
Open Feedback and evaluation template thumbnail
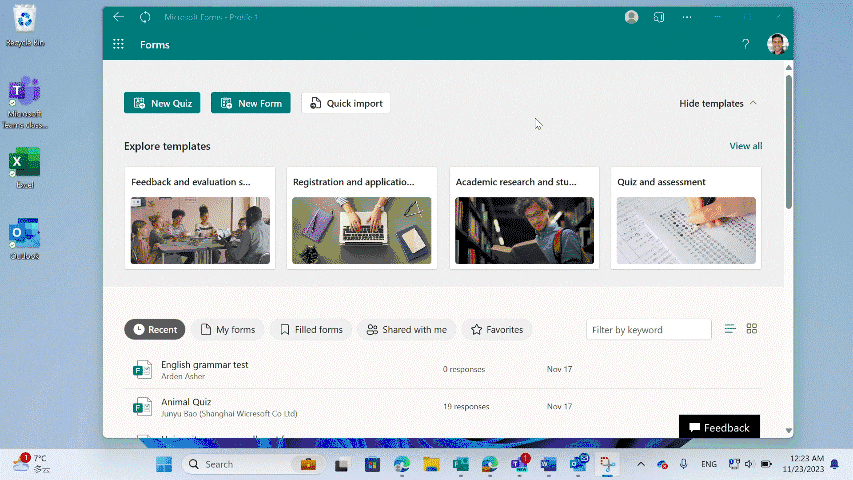click(200, 230)
